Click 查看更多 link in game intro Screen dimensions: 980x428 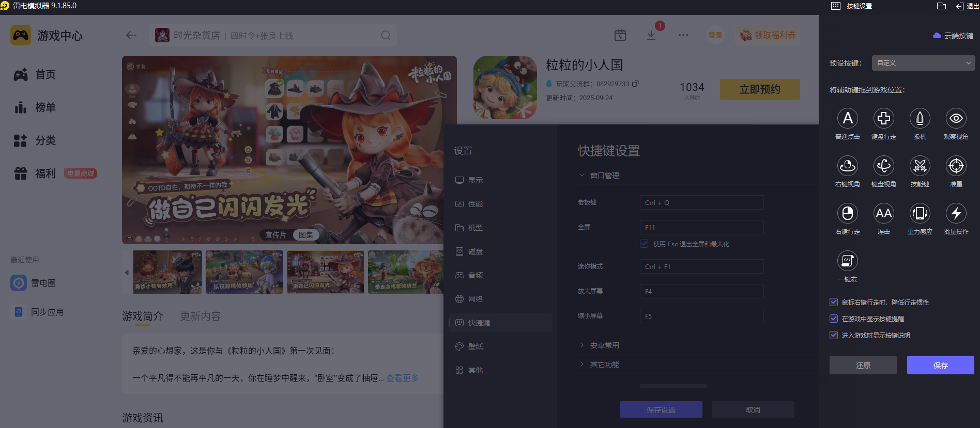point(403,378)
